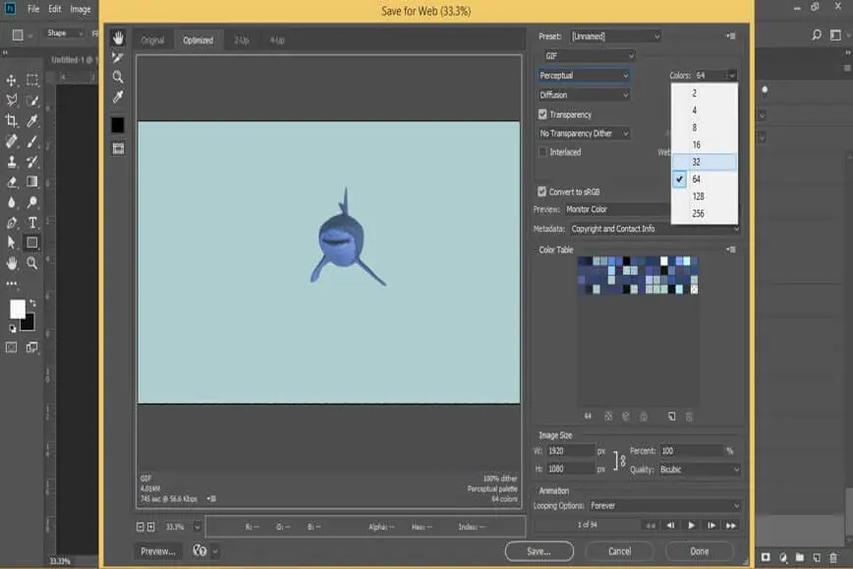Viewport: 853px width, 569px height.
Task: Select the Type tool
Action: 32,222
